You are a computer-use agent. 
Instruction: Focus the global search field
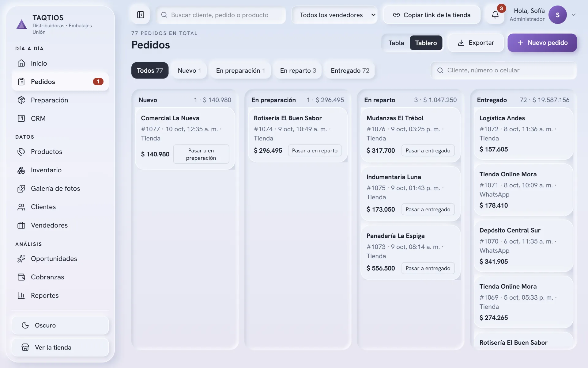point(221,15)
